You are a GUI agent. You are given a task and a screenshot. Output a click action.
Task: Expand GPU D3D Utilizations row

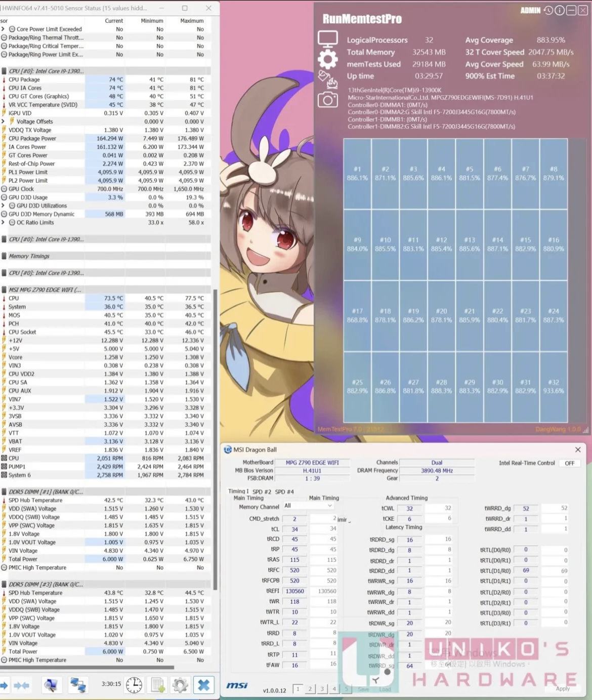click(3, 205)
